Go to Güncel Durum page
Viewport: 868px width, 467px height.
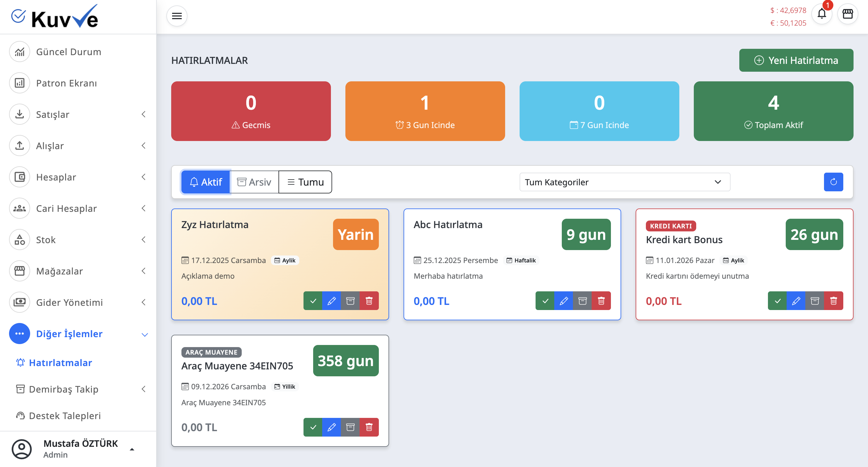coord(68,52)
